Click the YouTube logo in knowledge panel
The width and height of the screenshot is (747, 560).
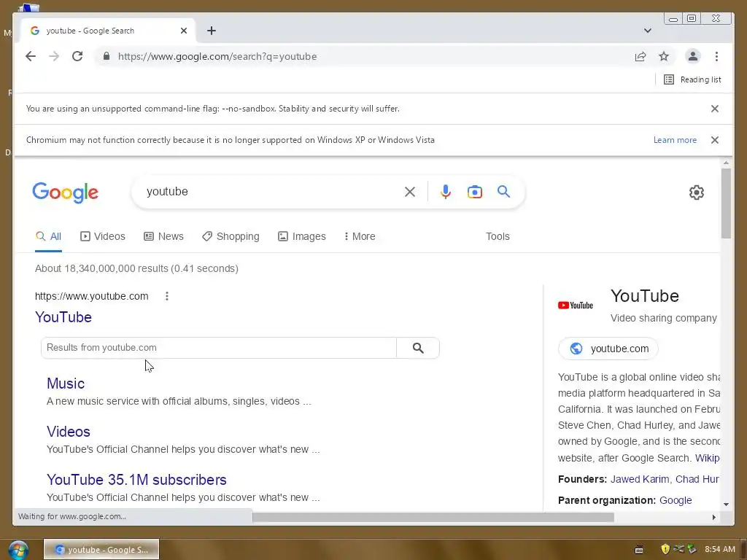click(576, 306)
